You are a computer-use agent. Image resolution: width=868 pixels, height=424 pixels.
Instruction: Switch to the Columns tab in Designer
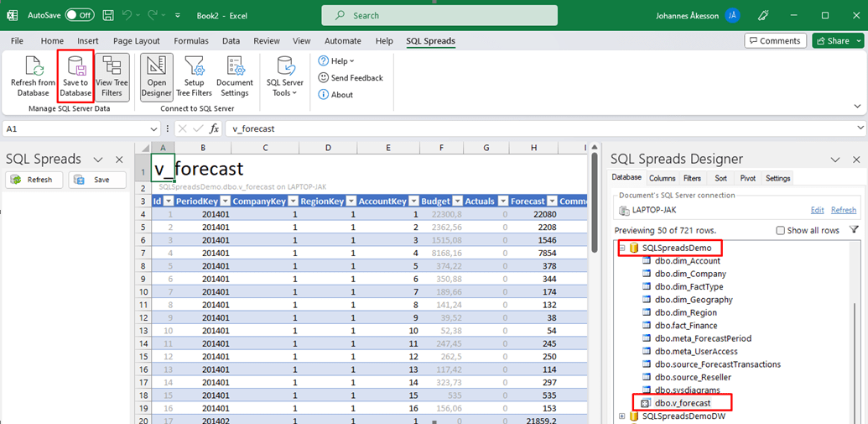pos(662,178)
